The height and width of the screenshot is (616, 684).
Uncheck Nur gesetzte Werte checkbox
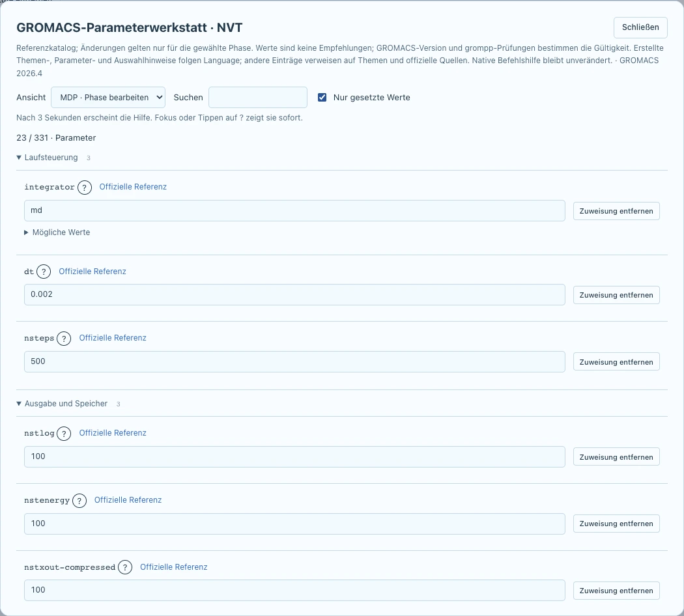[322, 97]
